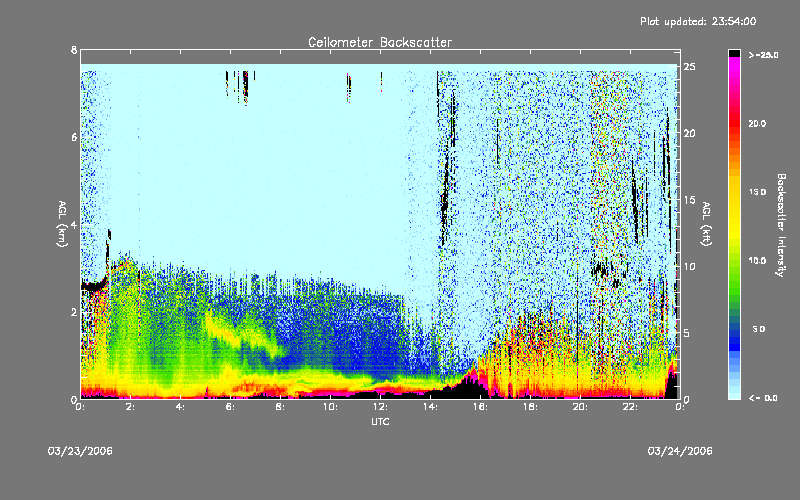Click the pale cyan bottom of the colorbar
This screenshot has height=500, width=800.
click(x=734, y=393)
